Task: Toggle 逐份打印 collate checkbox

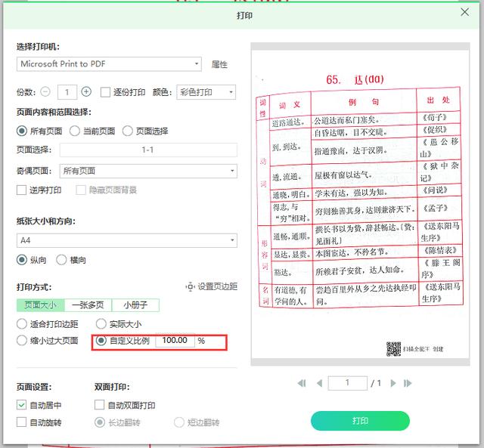Action: tap(105, 92)
